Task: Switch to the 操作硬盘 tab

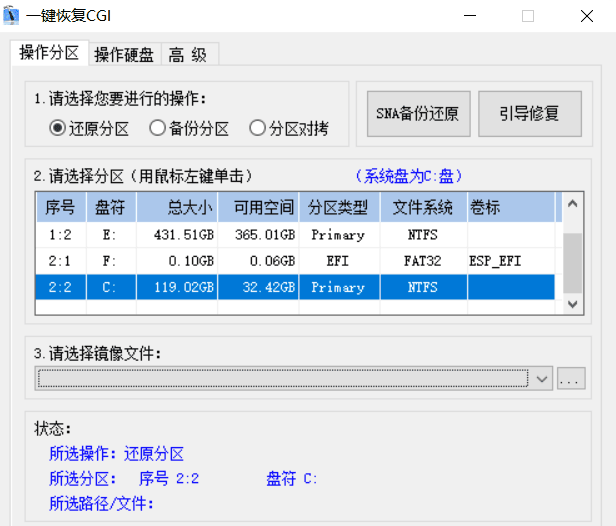Action: pos(124,54)
